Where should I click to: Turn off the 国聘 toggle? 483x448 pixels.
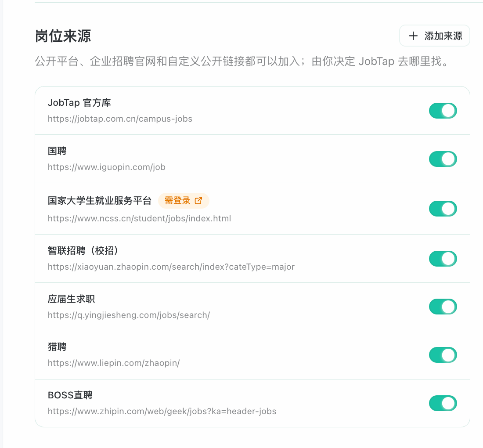[443, 159]
